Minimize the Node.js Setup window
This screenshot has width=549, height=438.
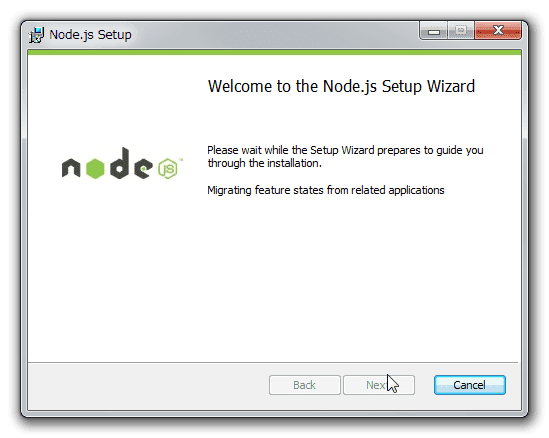pyautogui.click(x=433, y=32)
